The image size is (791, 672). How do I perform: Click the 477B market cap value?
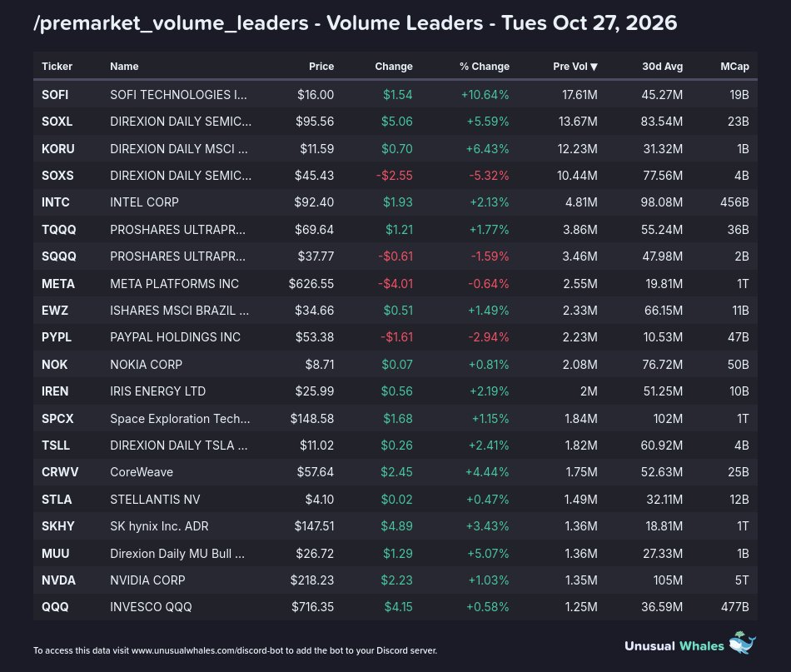(x=735, y=607)
